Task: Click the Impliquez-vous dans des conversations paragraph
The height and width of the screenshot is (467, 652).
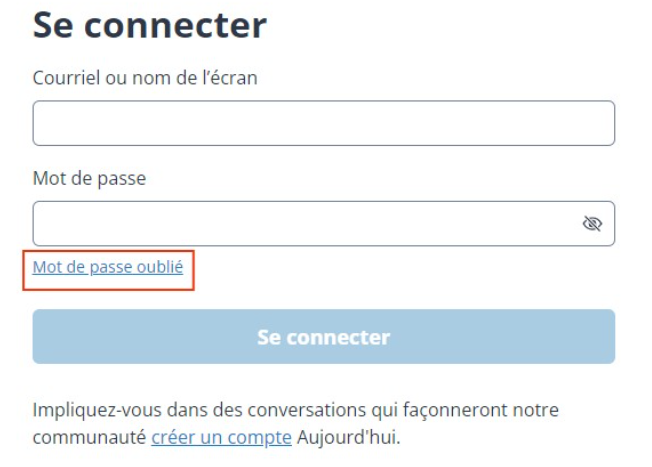Action: (x=295, y=411)
